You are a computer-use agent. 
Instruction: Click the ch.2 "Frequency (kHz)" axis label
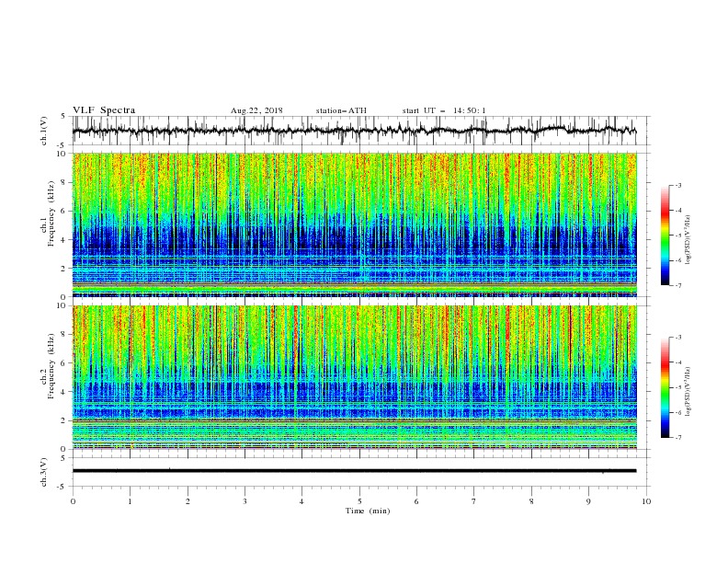pyautogui.click(x=51, y=365)
